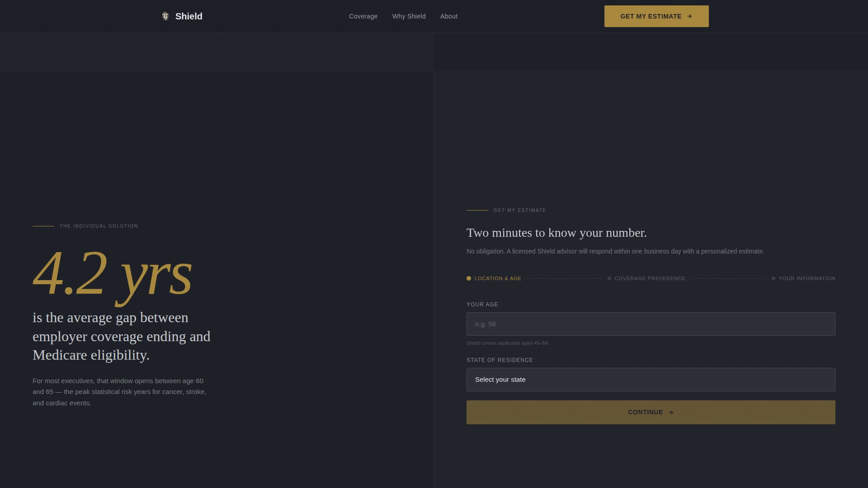Image resolution: width=868 pixels, height=488 pixels.
Task: Select the Coverage Preference step
Action: (x=646, y=278)
